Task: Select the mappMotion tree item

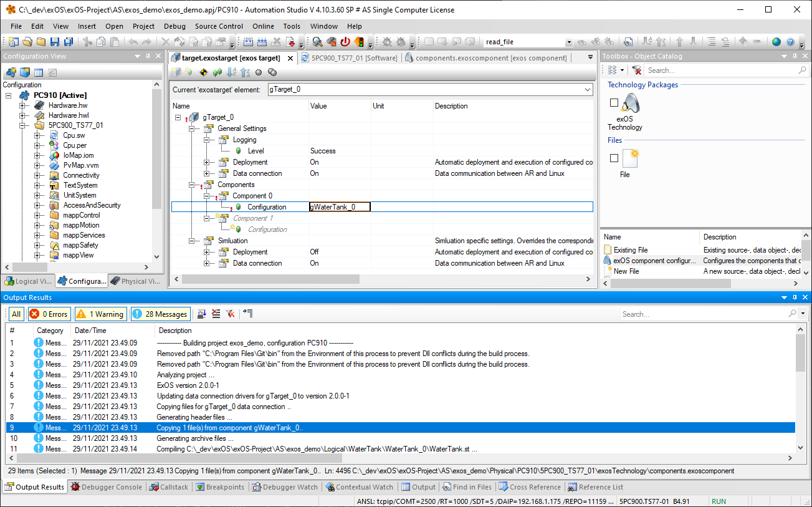Action: pyautogui.click(x=81, y=225)
